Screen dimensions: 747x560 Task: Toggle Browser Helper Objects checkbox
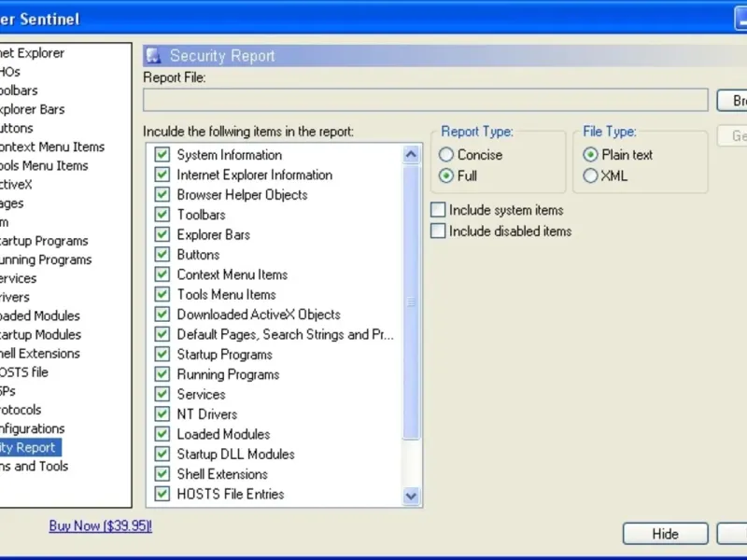(162, 195)
